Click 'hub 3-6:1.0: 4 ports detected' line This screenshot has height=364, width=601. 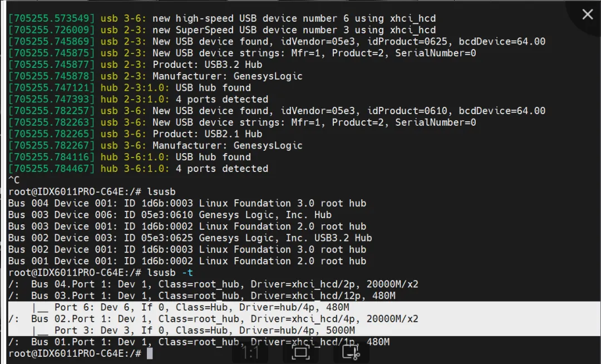coord(139,169)
